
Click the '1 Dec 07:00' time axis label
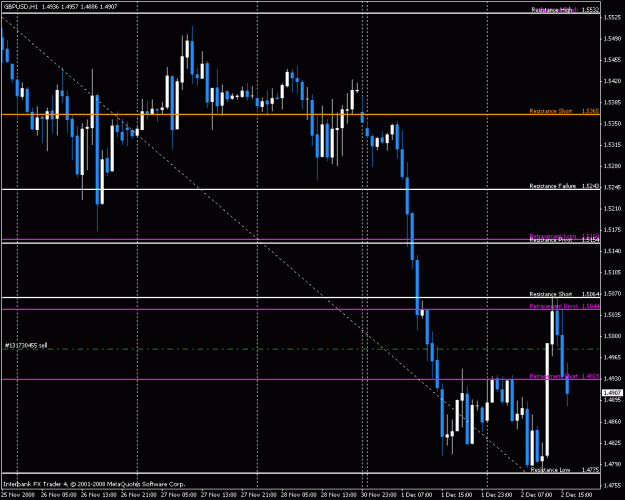tap(417, 495)
